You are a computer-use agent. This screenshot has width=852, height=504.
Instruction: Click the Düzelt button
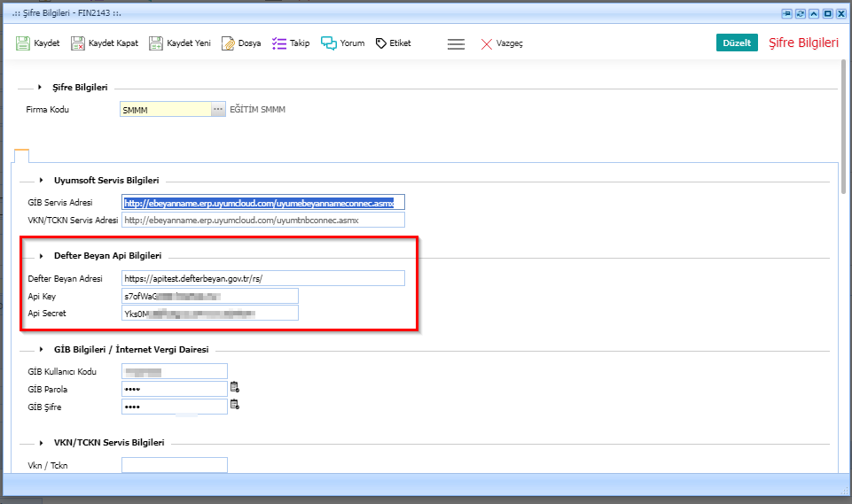(737, 43)
